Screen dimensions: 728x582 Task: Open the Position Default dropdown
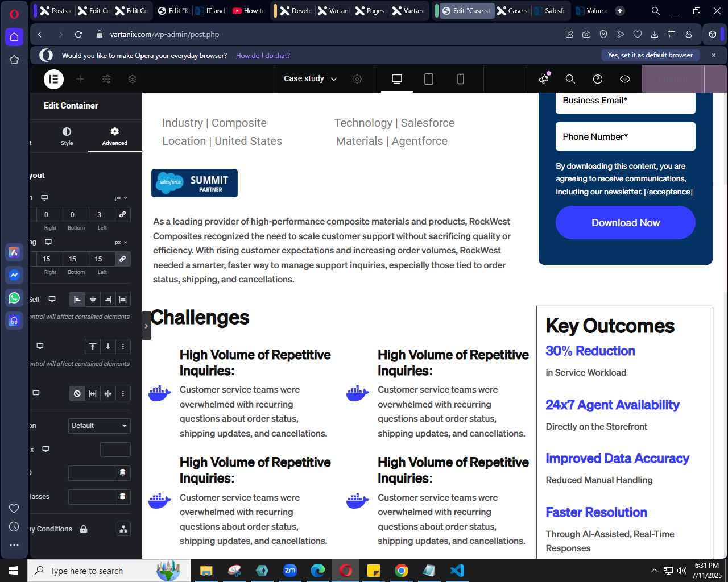pyautogui.click(x=100, y=426)
